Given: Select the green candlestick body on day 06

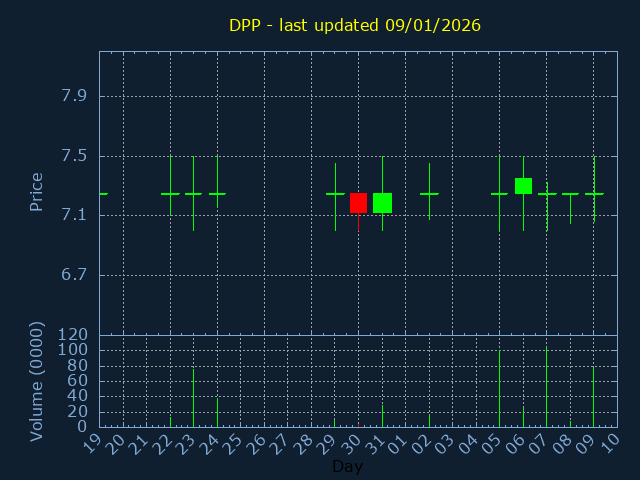Looking at the screenshot, I should point(523,186).
